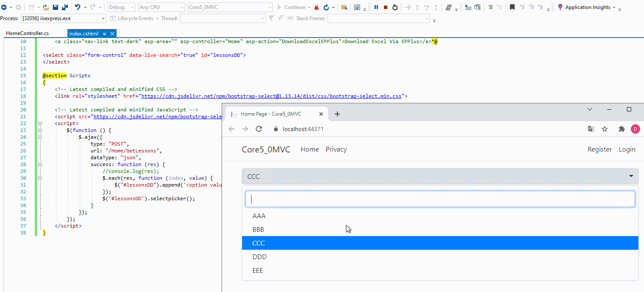Collapse the $.each block at line 30
This screenshot has width=644, height=292.
tap(40, 178)
